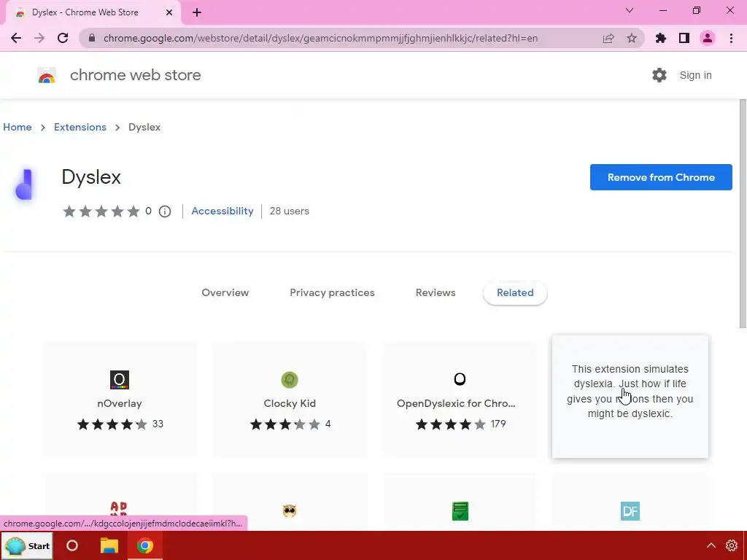Image resolution: width=747 pixels, height=560 pixels.
Task: Close the Dyslex Chrome Web Store tab
Action: [169, 13]
